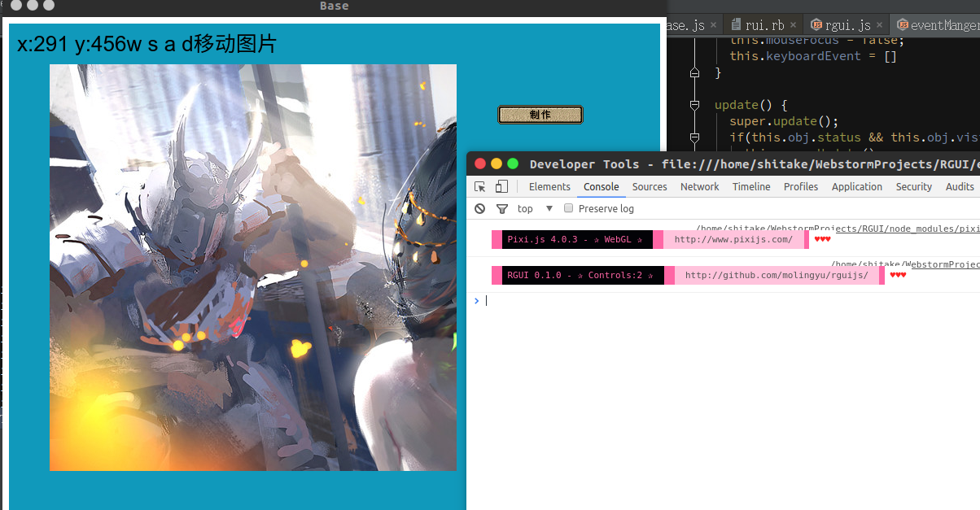Minimize Developer Tools with the yellow button

(x=497, y=163)
